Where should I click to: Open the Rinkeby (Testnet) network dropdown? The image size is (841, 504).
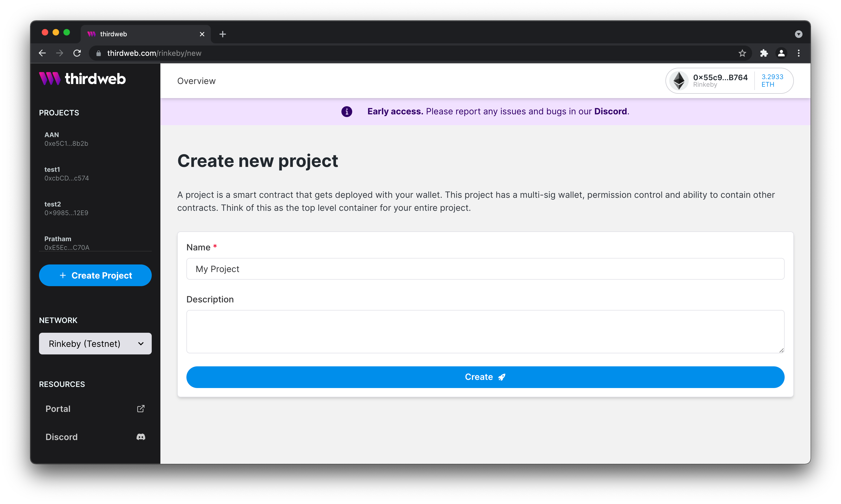(x=95, y=343)
